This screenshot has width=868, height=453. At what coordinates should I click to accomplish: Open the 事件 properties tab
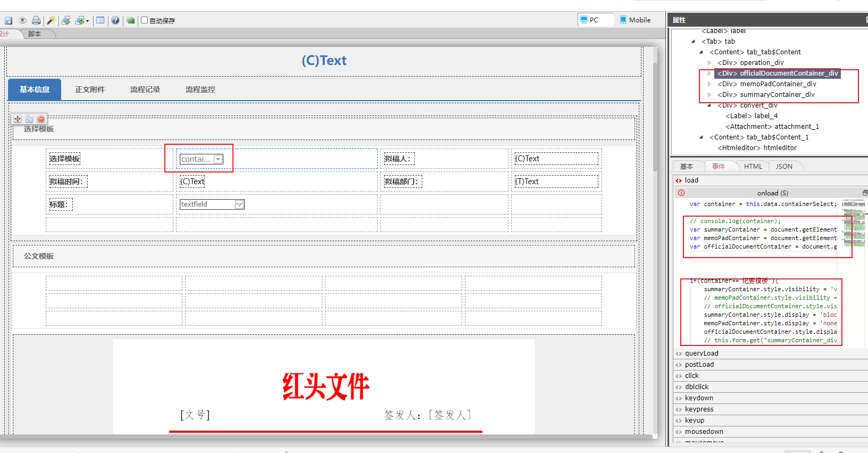coord(719,167)
